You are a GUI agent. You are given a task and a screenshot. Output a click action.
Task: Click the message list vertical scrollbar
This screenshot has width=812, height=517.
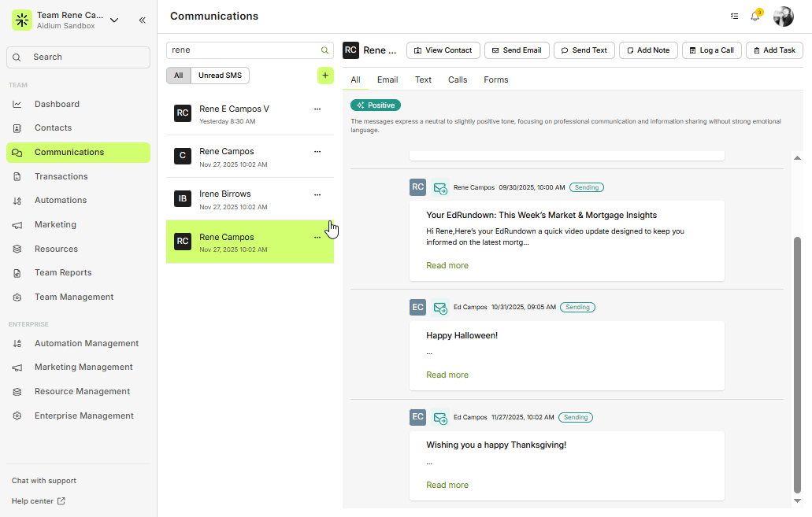[x=796, y=362]
